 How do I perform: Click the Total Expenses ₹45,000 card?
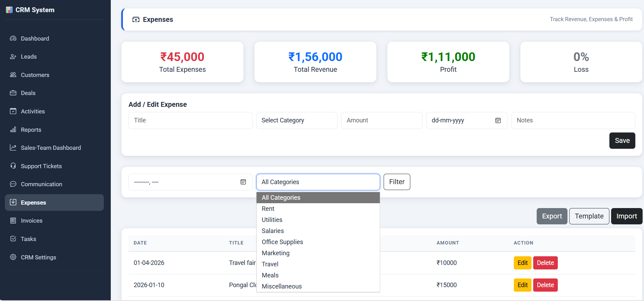(182, 62)
